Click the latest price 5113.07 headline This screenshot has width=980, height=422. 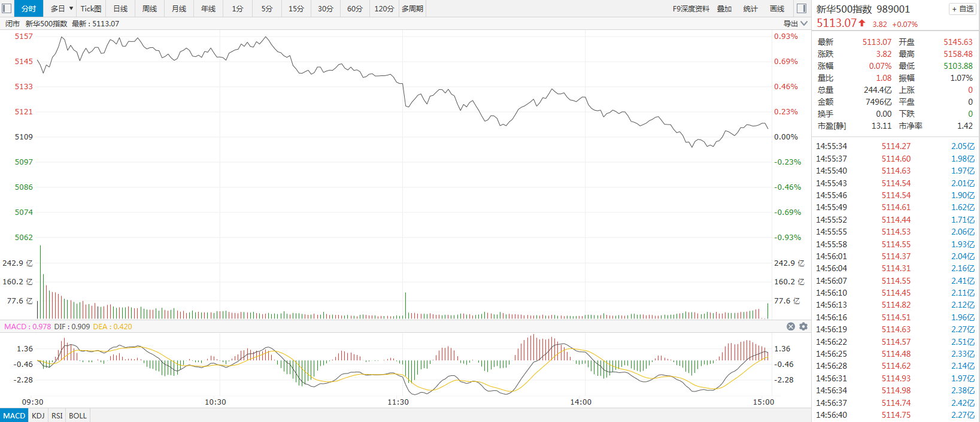[x=836, y=23]
